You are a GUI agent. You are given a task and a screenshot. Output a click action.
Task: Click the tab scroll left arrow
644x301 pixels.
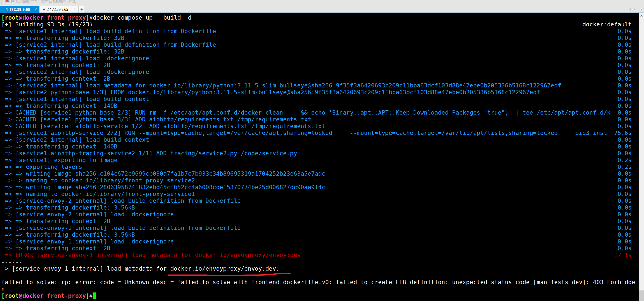tap(630, 9)
